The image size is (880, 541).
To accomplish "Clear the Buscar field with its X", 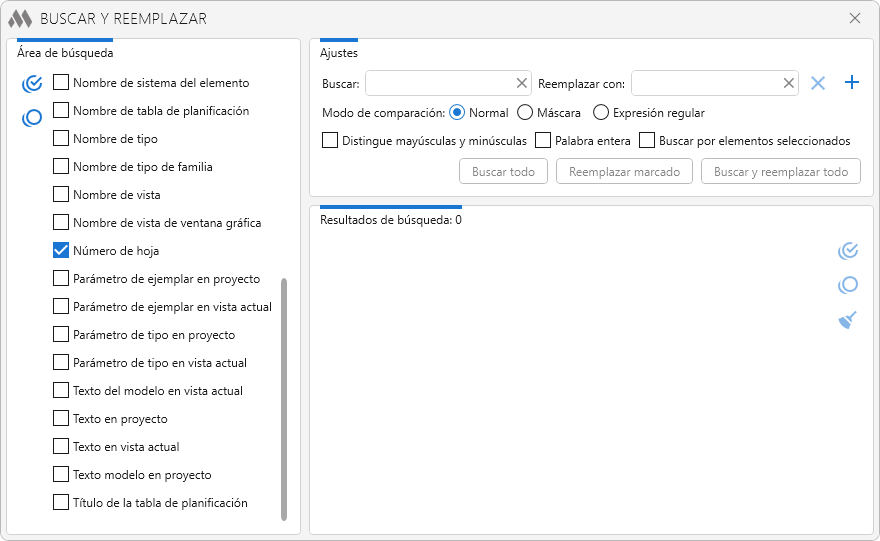I will pyautogui.click(x=521, y=84).
